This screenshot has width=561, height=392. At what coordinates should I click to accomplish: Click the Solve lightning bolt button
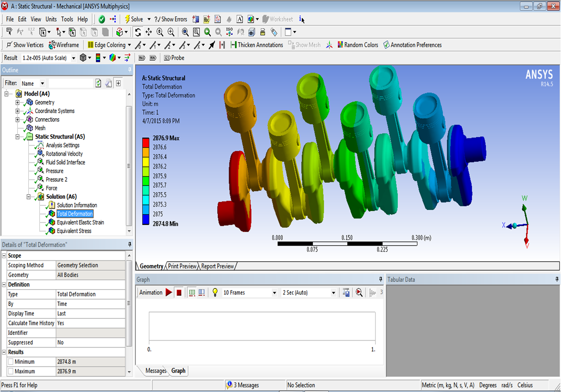pos(134,19)
